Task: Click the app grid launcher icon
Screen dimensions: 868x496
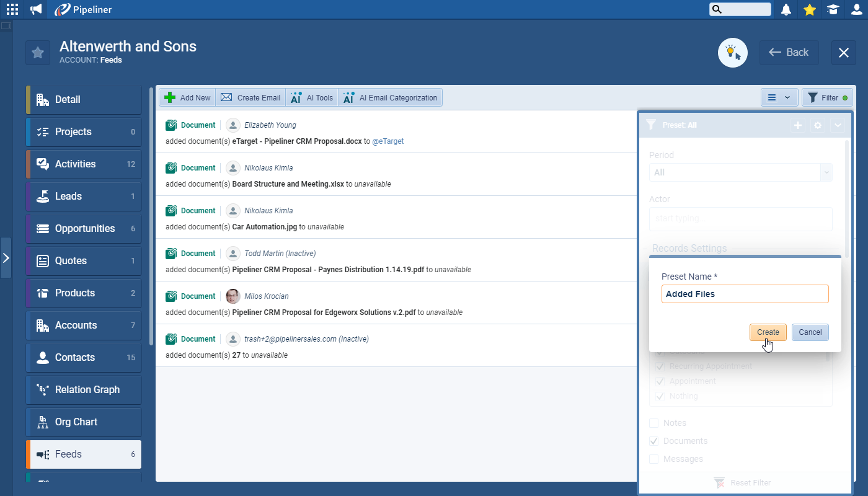Action: pos(12,9)
